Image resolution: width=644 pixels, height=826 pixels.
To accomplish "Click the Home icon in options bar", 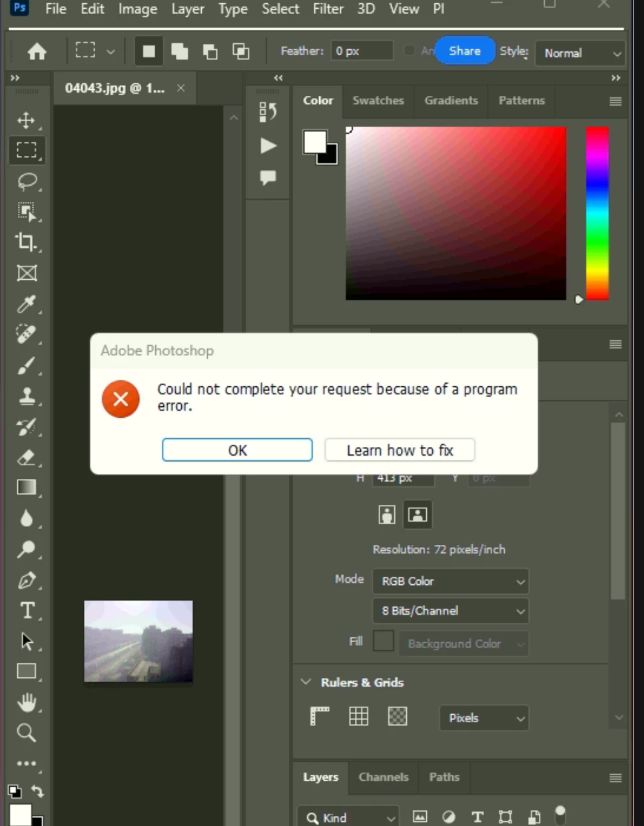I will pyautogui.click(x=37, y=51).
